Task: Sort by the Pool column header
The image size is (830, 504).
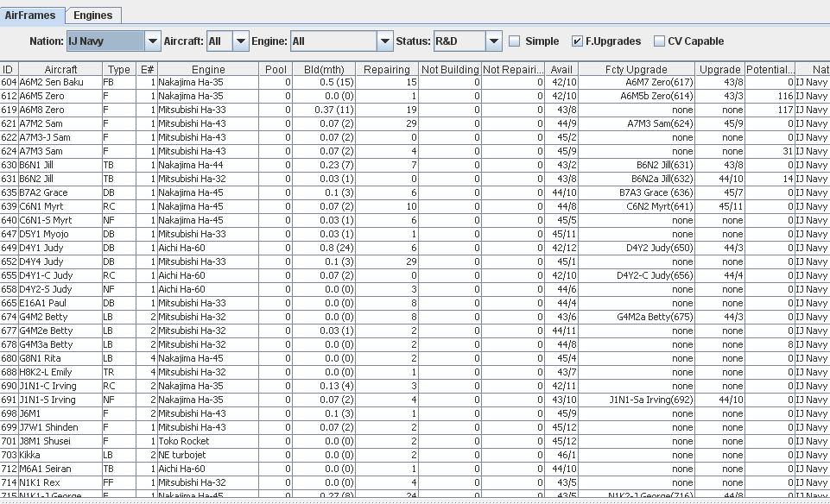Action: pyautogui.click(x=276, y=69)
